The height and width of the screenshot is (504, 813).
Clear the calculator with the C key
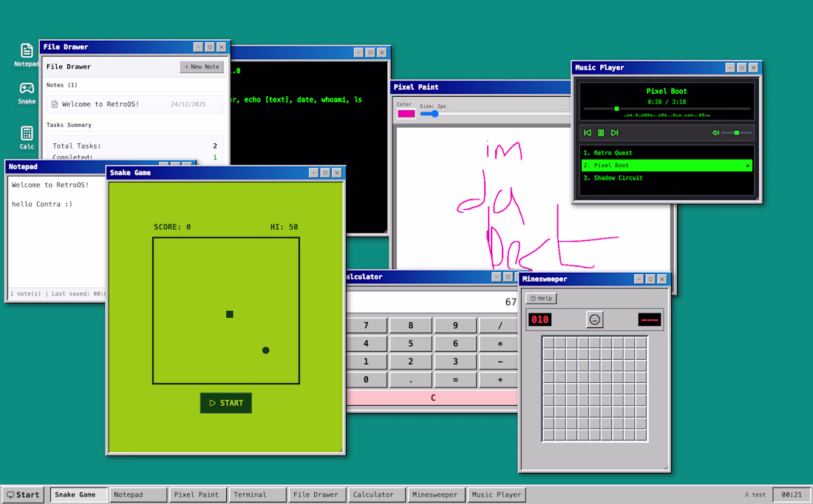[x=432, y=398]
